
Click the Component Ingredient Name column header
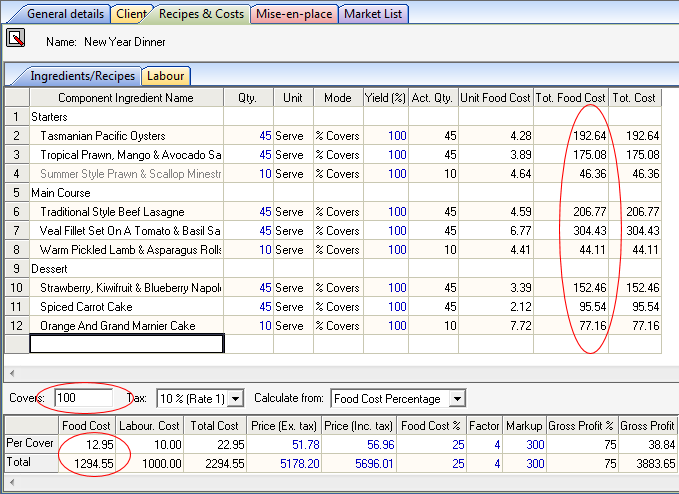[x=126, y=97]
